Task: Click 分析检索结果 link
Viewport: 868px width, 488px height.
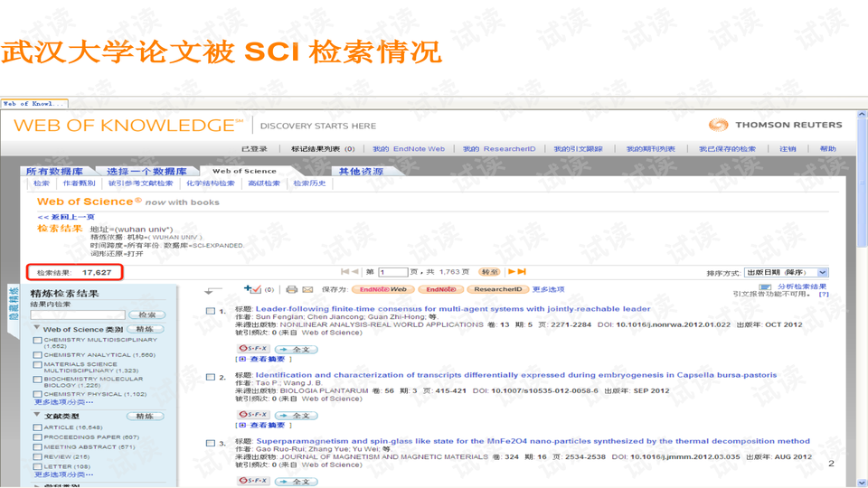Action: [x=802, y=286]
